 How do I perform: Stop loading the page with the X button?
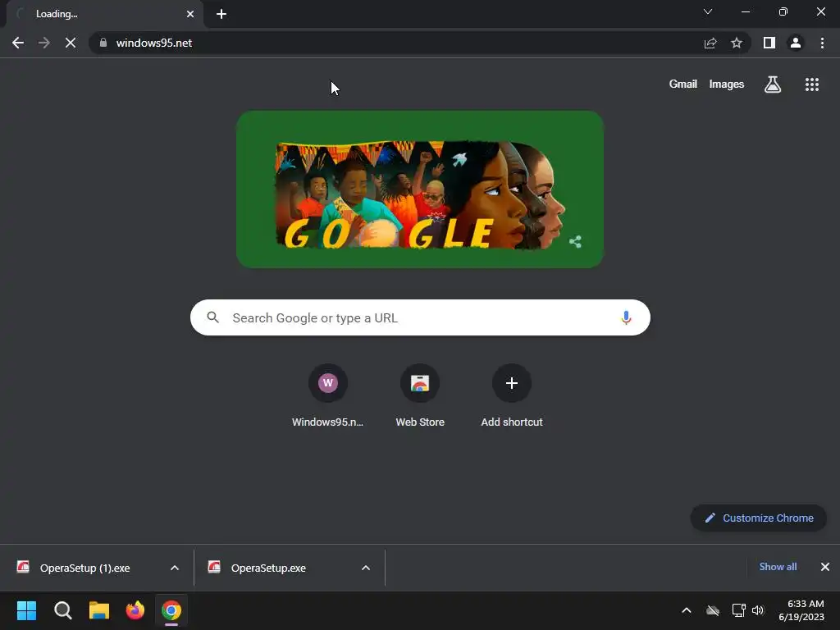(x=71, y=43)
